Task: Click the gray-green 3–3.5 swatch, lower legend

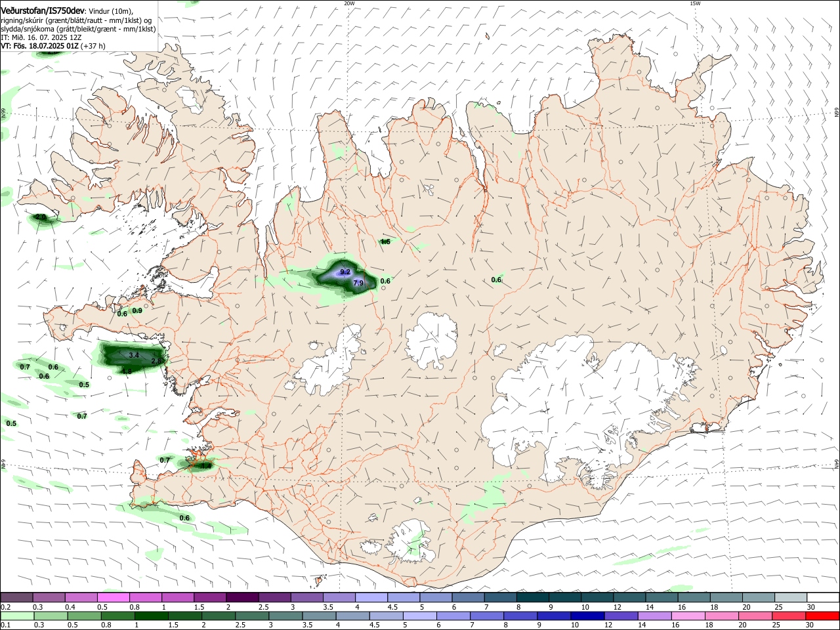Action: [x=285, y=616]
